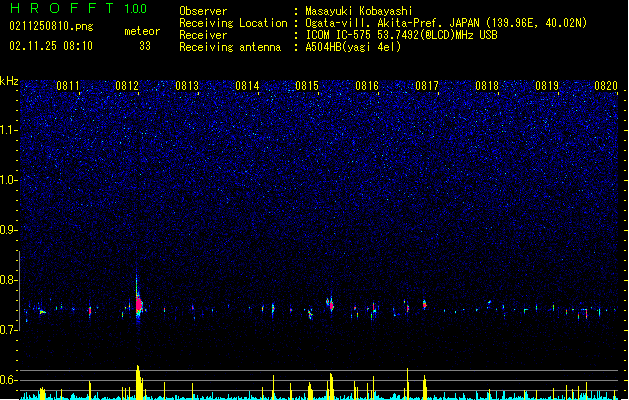The image size is (629, 400).
Task: Select observer name Masayuki Kobayashi
Action: pos(359,11)
